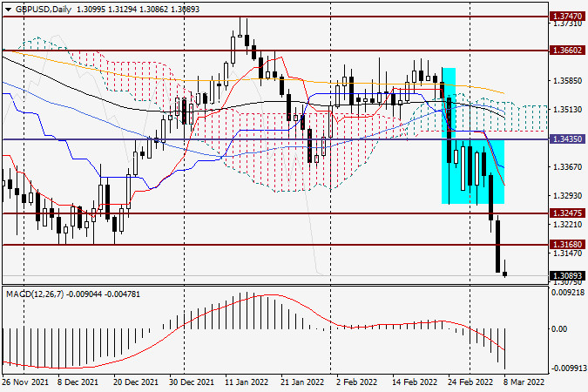This screenshot has width=588, height=392.
Task: Click the MACD 0.00 zero level value
Action: (x=559, y=329)
